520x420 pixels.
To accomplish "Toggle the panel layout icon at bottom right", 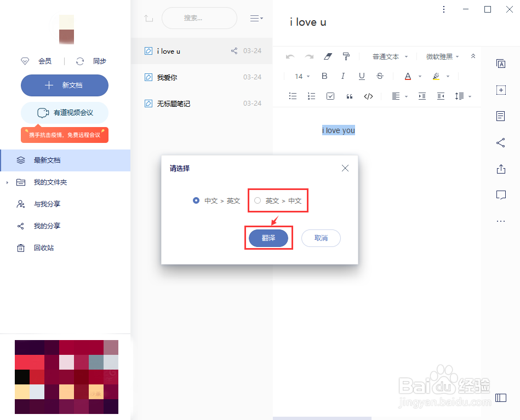I will tap(501, 398).
